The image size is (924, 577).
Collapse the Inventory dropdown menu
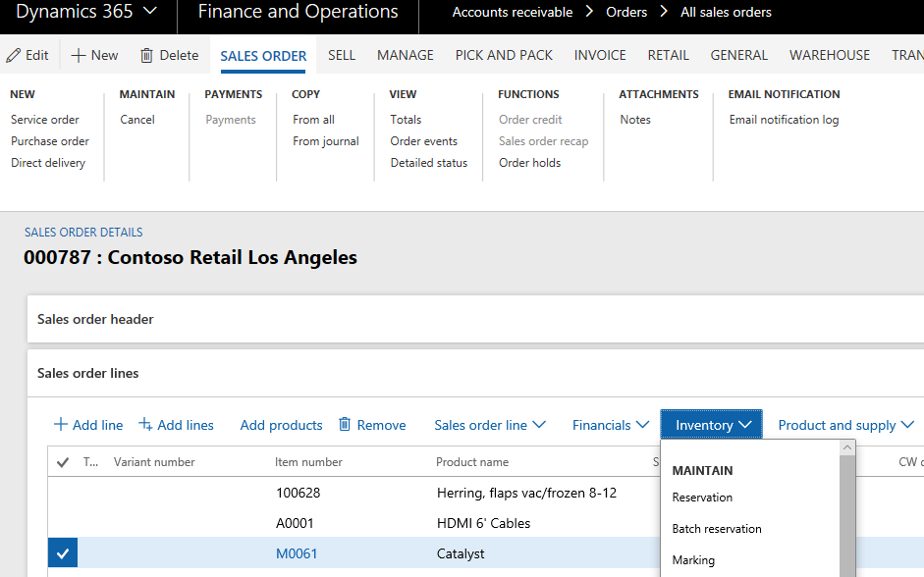[712, 425]
